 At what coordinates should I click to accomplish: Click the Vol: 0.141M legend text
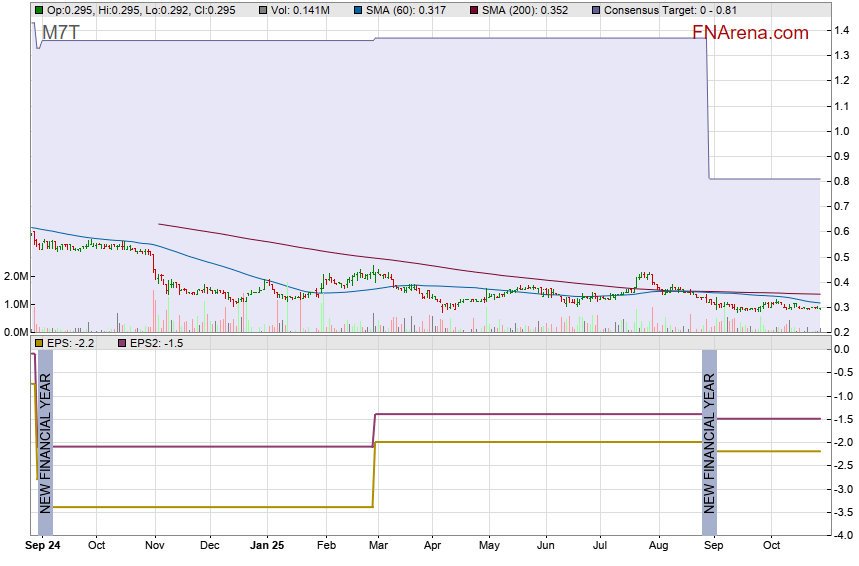(300, 10)
